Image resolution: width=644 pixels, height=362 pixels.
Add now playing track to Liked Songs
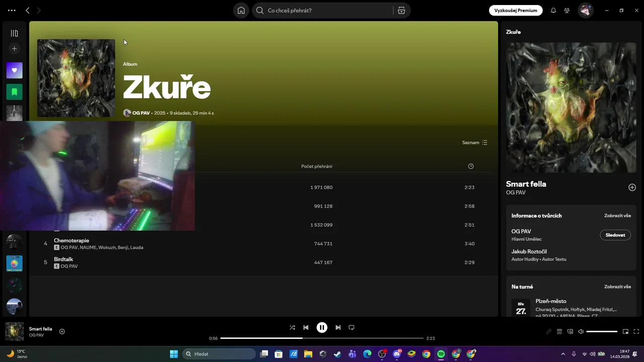62,331
